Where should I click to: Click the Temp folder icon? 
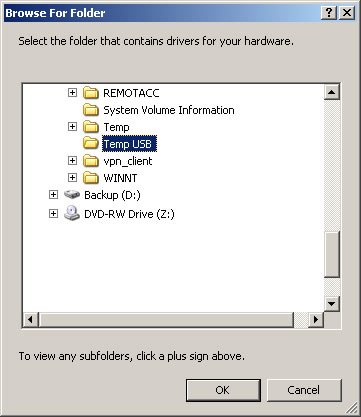coord(91,127)
